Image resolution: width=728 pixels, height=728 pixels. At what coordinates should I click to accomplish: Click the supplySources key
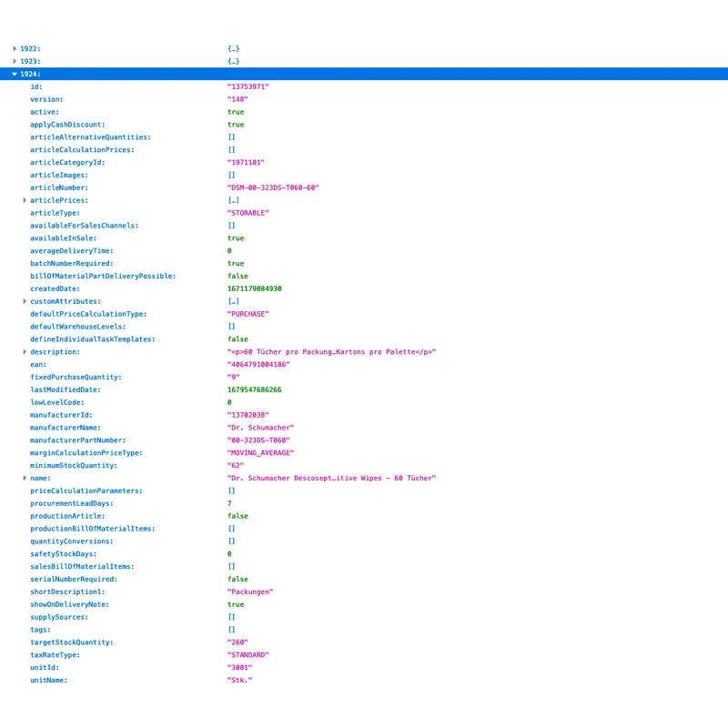coord(59,617)
